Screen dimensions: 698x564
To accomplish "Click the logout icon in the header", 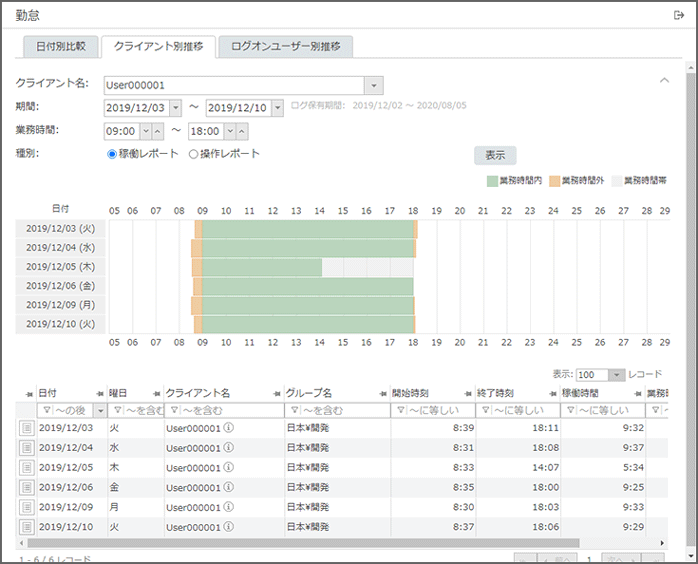I will tap(679, 15).
